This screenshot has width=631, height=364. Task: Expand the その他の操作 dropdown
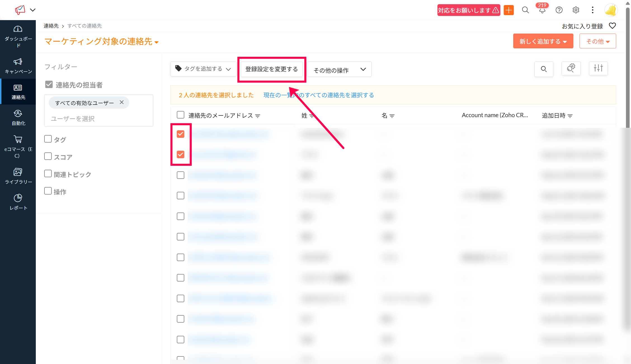click(339, 70)
